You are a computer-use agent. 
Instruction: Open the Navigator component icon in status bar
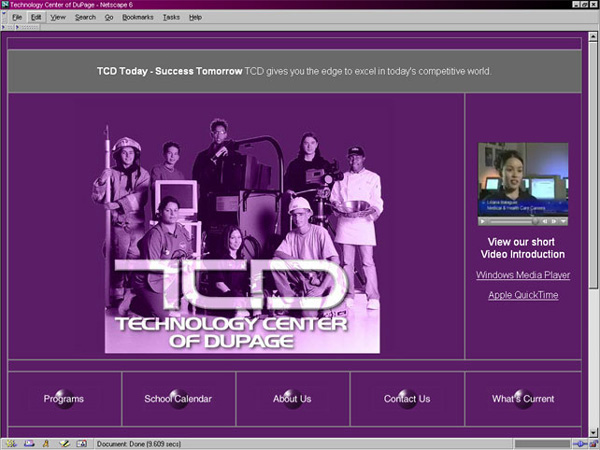(x=11, y=444)
